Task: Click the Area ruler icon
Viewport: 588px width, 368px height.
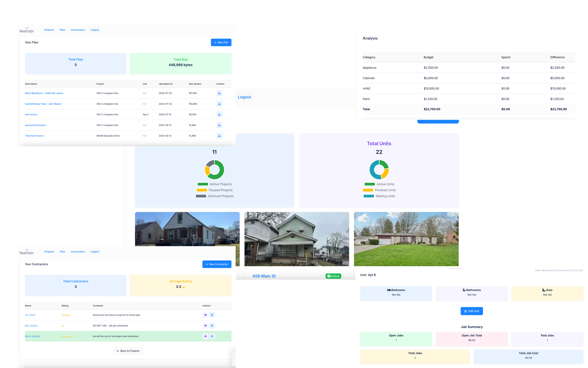Action: click(x=544, y=290)
